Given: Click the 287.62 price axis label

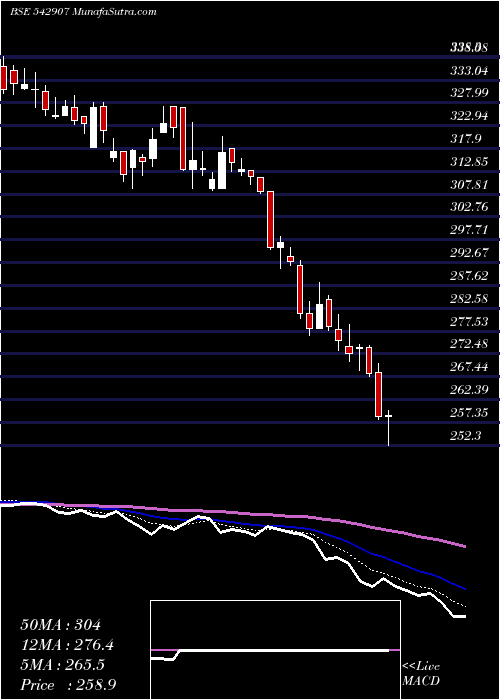Looking at the screenshot, I should point(469,275).
